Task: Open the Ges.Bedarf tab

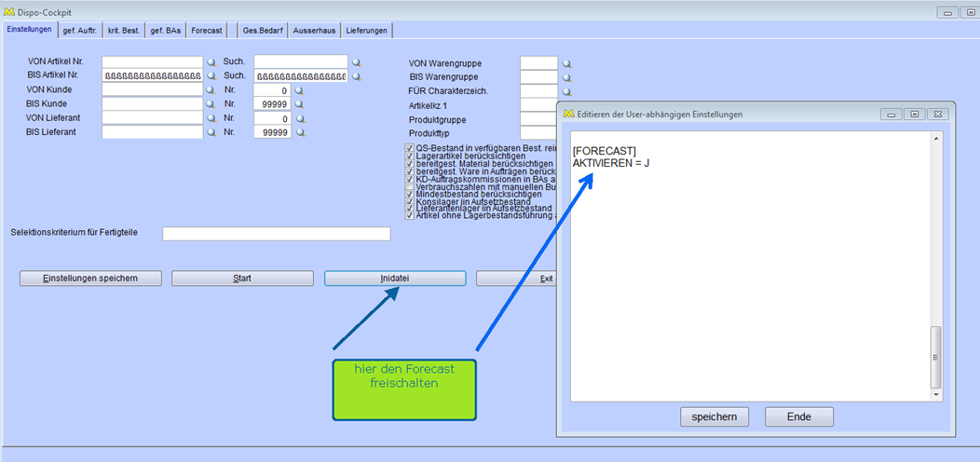Action: [x=263, y=31]
